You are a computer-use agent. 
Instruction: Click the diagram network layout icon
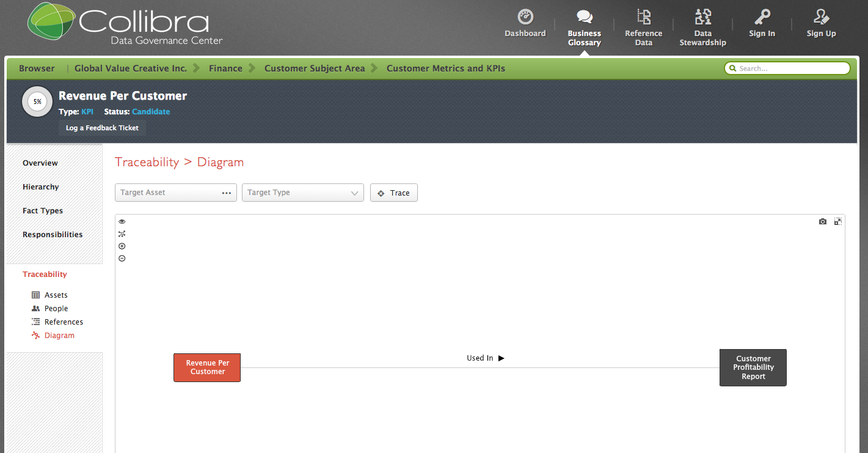122,234
